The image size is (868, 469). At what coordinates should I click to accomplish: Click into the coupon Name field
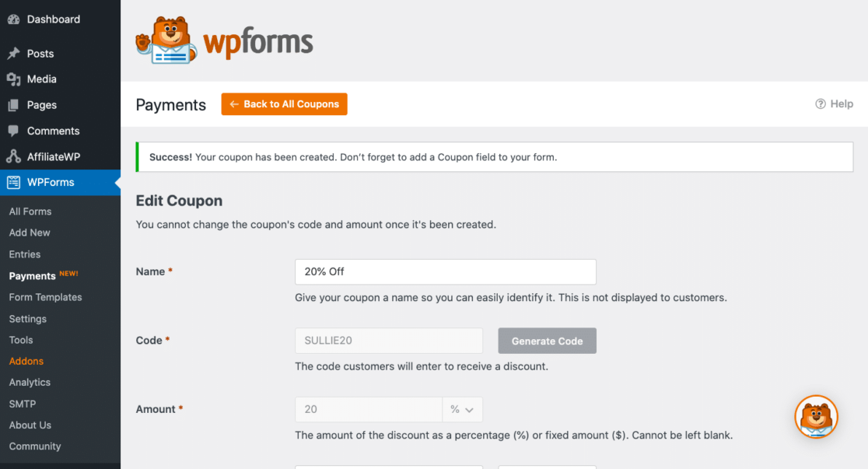[x=445, y=271]
